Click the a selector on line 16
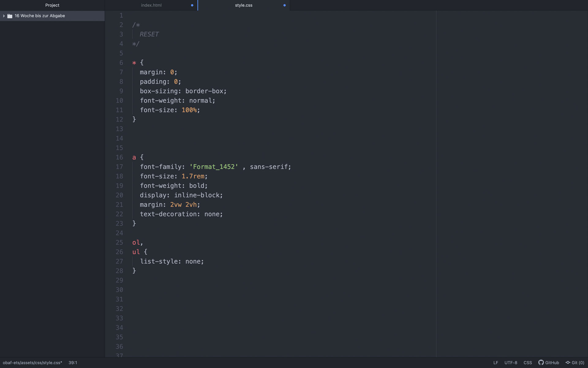Viewport: 588px width, 368px height. [134, 157]
